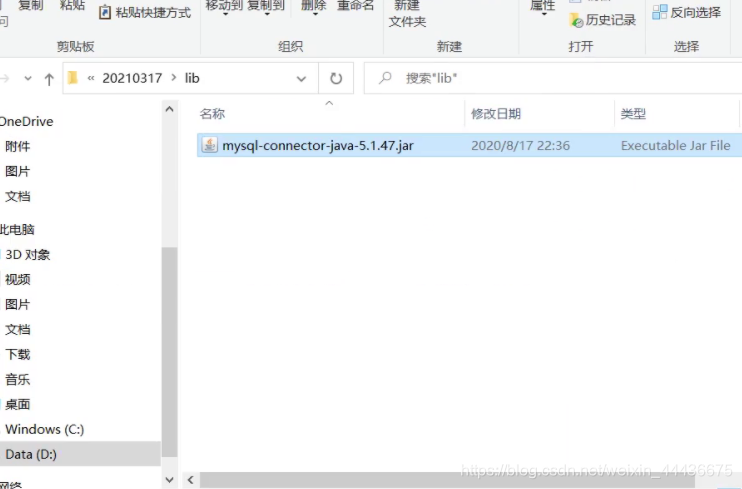Click Invert selection (反向选择)
The image size is (742, 489).
tap(687, 12)
